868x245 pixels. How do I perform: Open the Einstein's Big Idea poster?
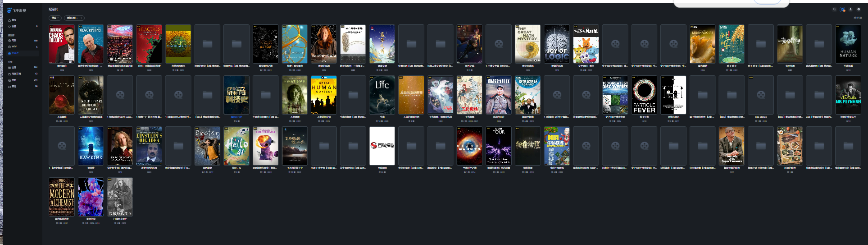coord(149,146)
